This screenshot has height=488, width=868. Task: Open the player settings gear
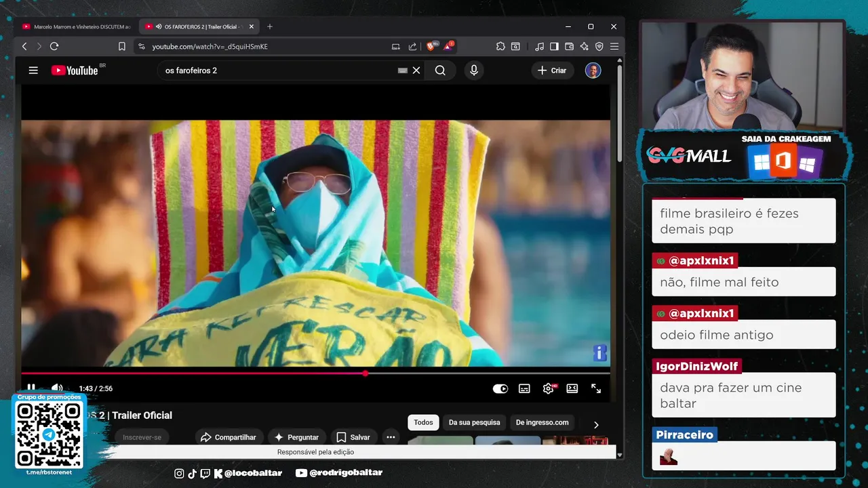[549, 388]
